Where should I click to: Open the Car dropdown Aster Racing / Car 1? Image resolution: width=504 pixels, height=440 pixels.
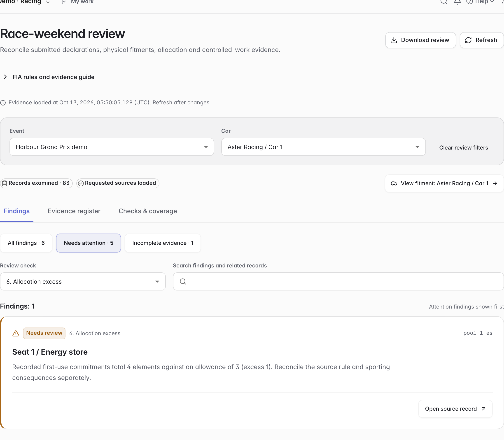323,147
